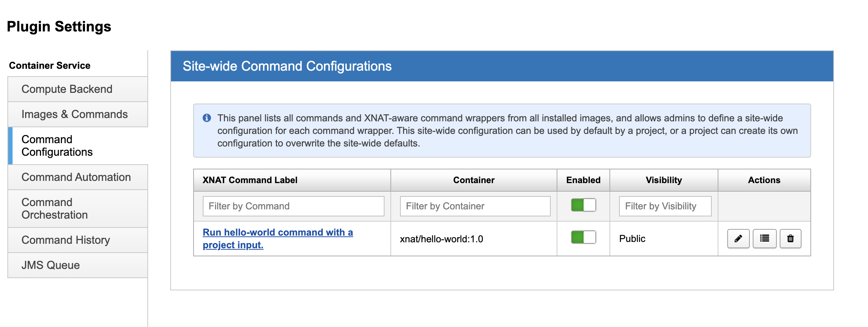Click the list icon in the Actions column
This screenshot has width=868, height=327.
click(x=764, y=239)
